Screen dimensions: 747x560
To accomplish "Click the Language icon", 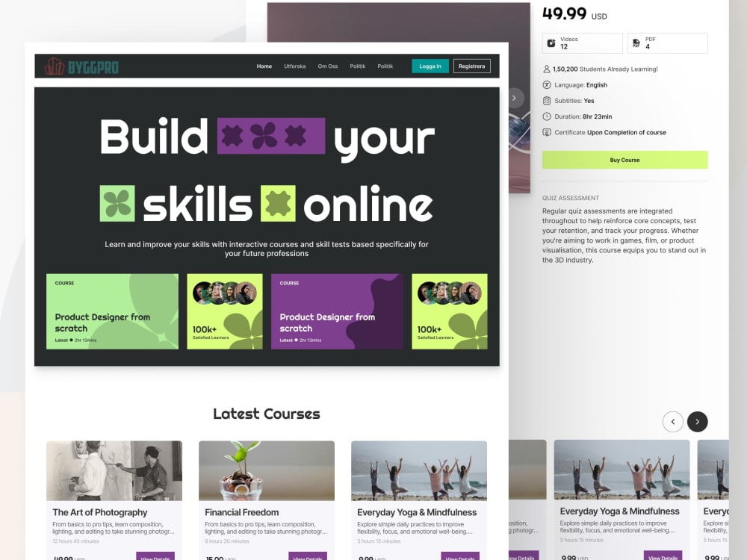I will point(547,85).
